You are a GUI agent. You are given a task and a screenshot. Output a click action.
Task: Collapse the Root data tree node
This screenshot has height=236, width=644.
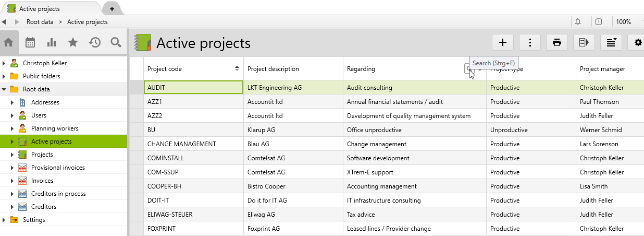coord(4,89)
